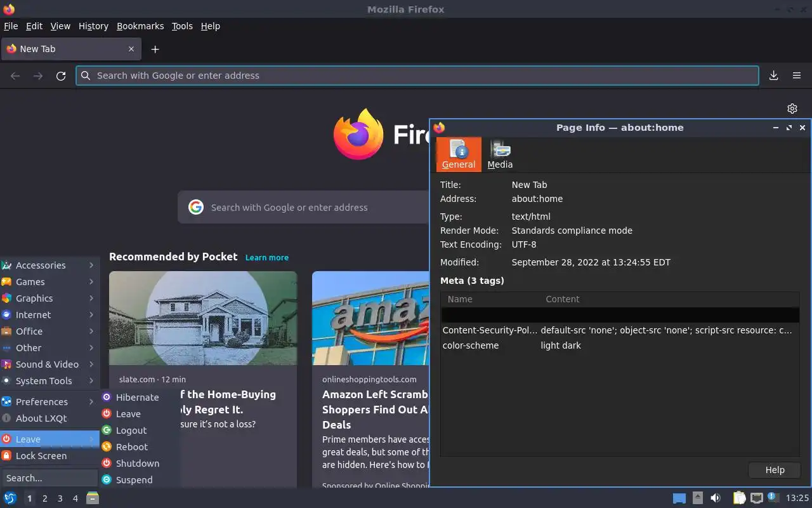Click the Help button in Page Info

click(x=775, y=470)
